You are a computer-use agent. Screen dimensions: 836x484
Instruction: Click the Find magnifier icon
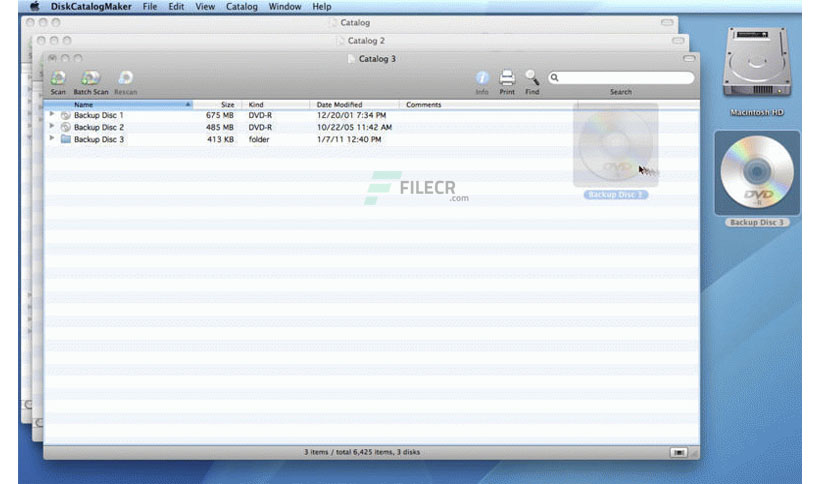tap(532, 78)
